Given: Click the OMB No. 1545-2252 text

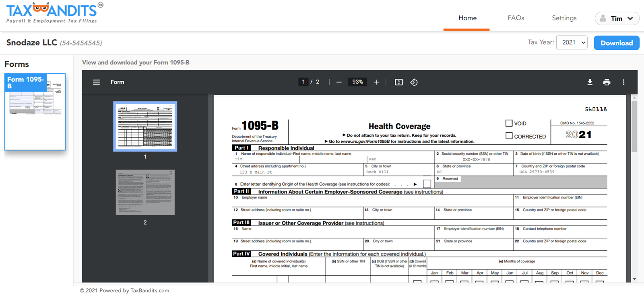Looking at the screenshot, I should 577,123.
